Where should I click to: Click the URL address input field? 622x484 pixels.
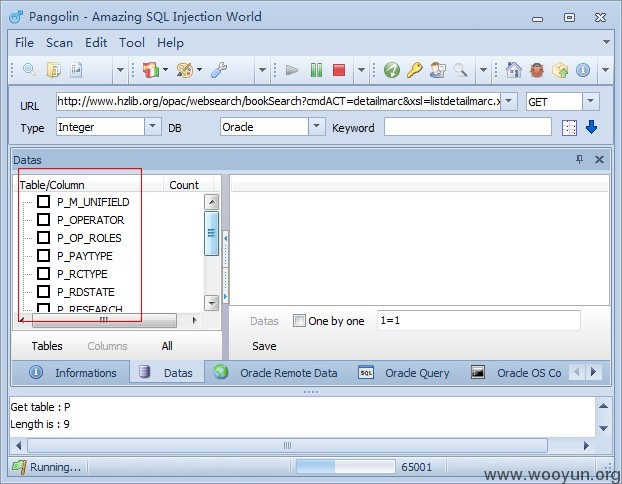[279, 101]
